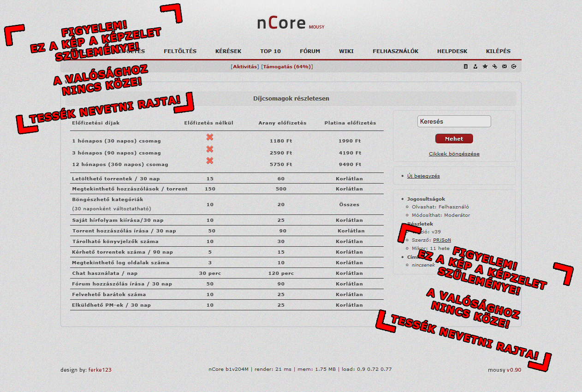Image resolution: width=582 pixels, height=392 pixels.
Task: Click the Díjcsomagok részletesen heading
Action: (291, 99)
